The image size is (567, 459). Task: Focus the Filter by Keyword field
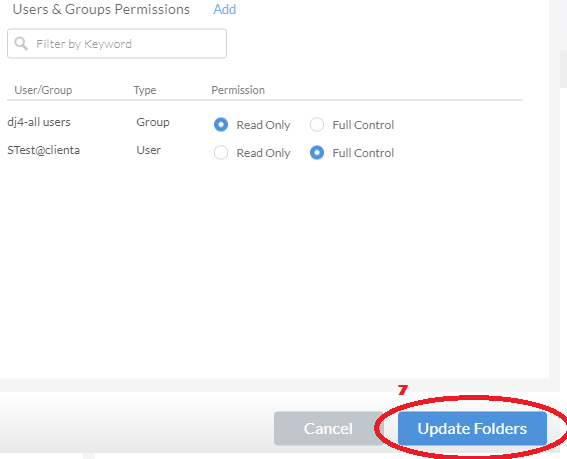pyautogui.click(x=117, y=43)
